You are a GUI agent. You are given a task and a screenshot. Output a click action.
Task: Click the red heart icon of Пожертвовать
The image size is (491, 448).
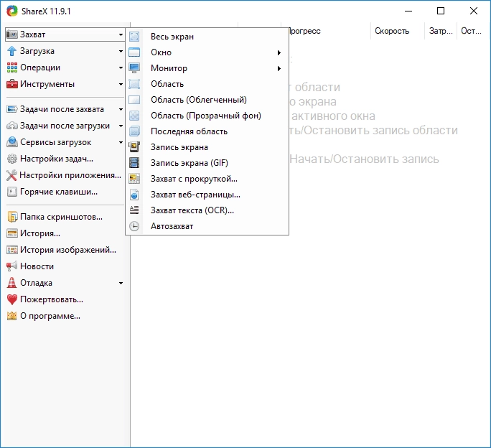pyautogui.click(x=12, y=299)
